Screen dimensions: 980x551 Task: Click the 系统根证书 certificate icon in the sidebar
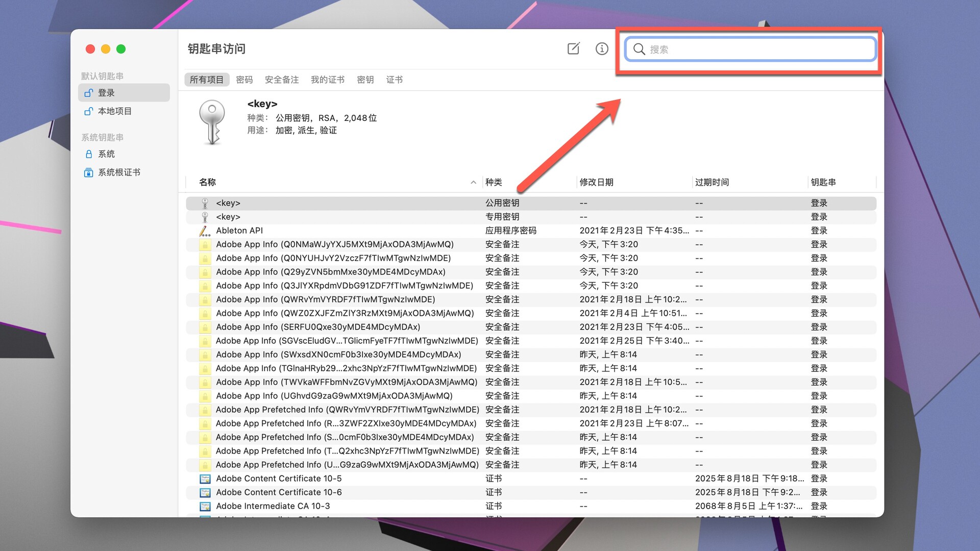88,172
